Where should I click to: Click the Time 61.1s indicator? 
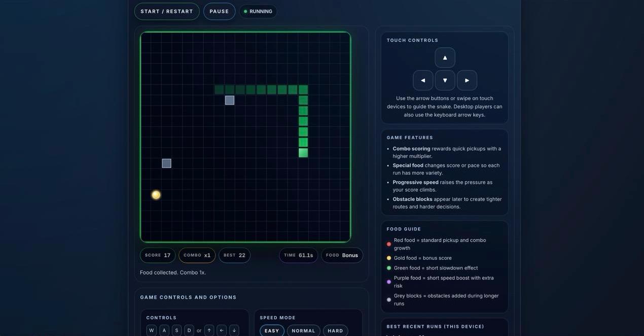click(299, 255)
